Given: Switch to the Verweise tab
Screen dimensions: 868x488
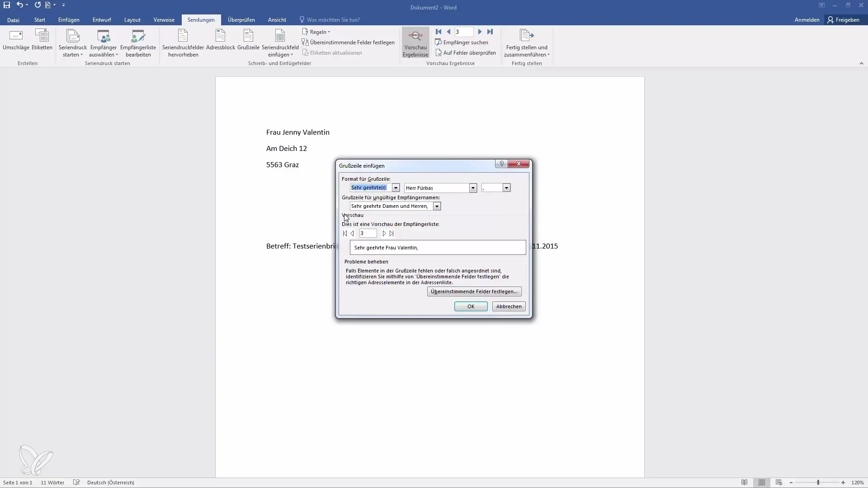Looking at the screenshot, I should pyautogui.click(x=164, y=20).
